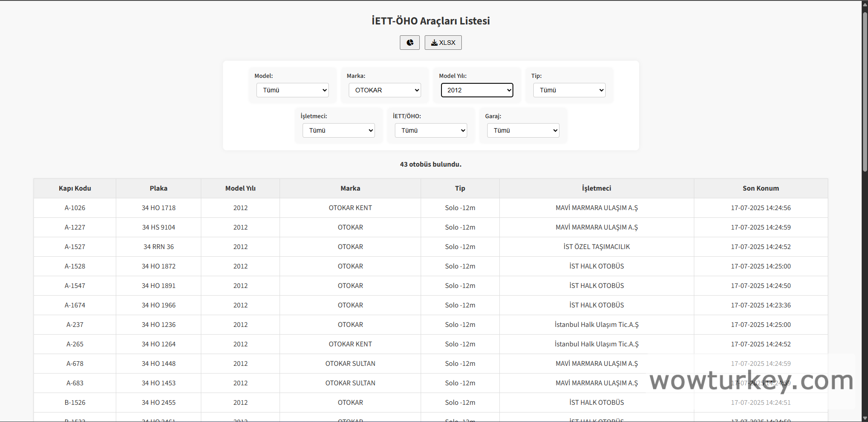Image resolution: width=868 pixels, height=422 pixels.
Task: Click the pie chart statistics icon button
Action: tap(409, 43)
